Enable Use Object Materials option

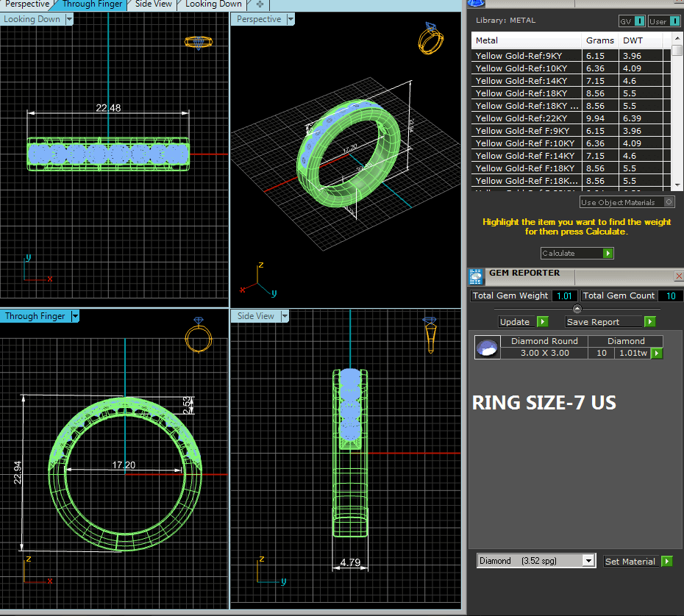click(x=669, y=202)
